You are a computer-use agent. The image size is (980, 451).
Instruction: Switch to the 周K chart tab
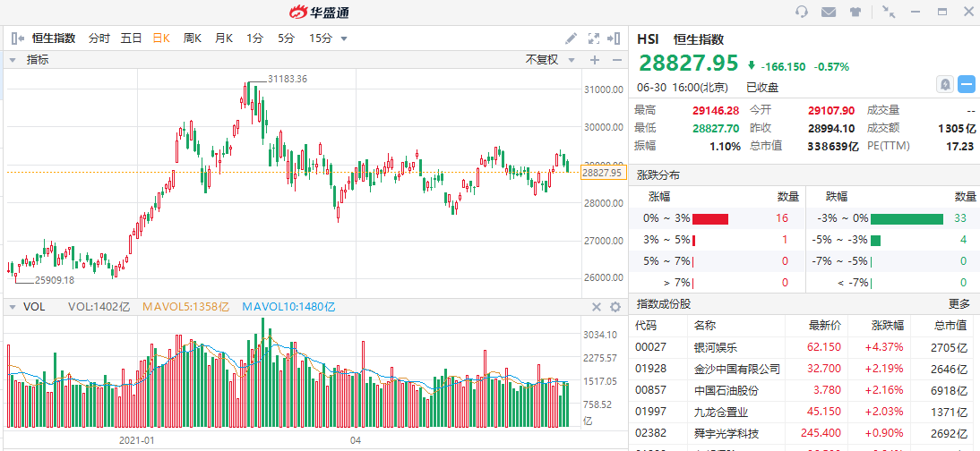pos(193,38)
